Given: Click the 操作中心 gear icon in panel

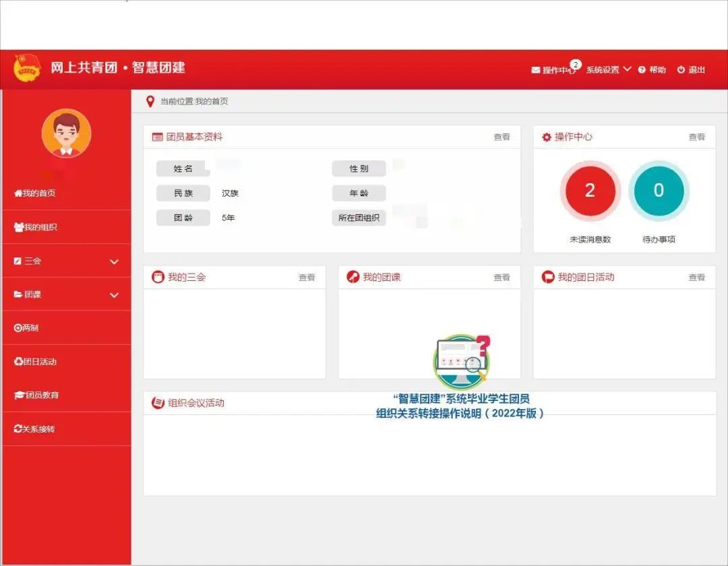Looking at the screenshot, I should coord(547,137).
